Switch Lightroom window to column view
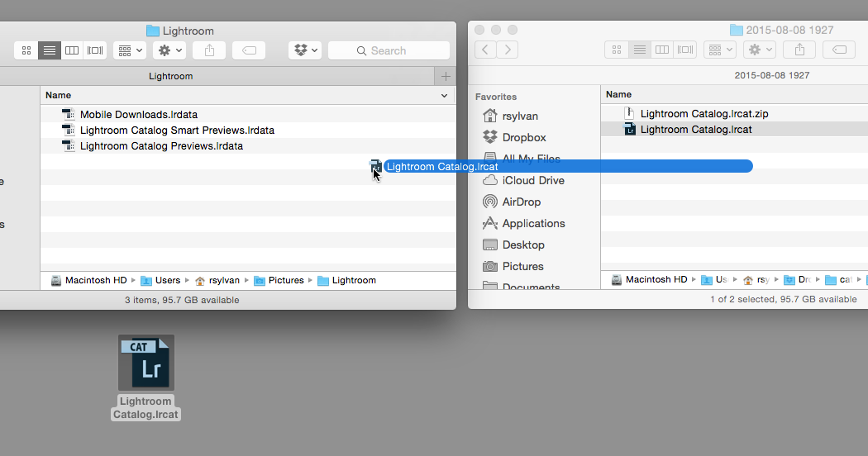 coord(72,50)
